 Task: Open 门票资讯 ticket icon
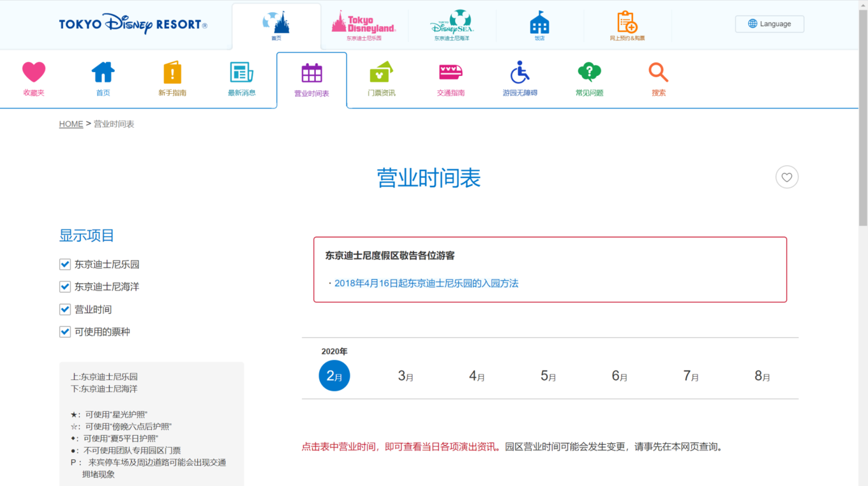click(x=381, y=72)
